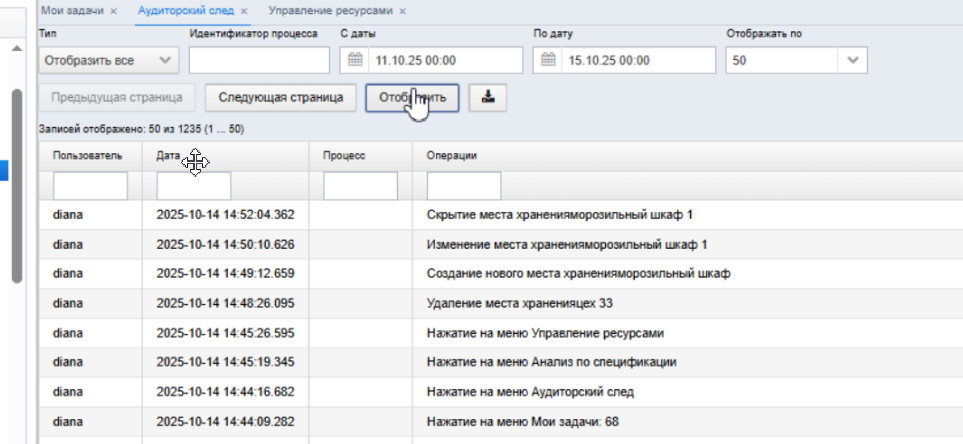Close the Мои задачи tab
The image size is (963, 444).
point(113,11)
